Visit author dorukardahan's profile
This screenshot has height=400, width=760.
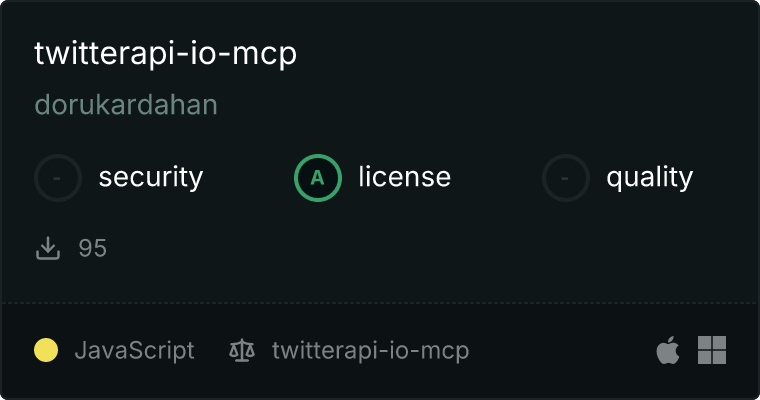pyautogui.click(x=126, y=105)
